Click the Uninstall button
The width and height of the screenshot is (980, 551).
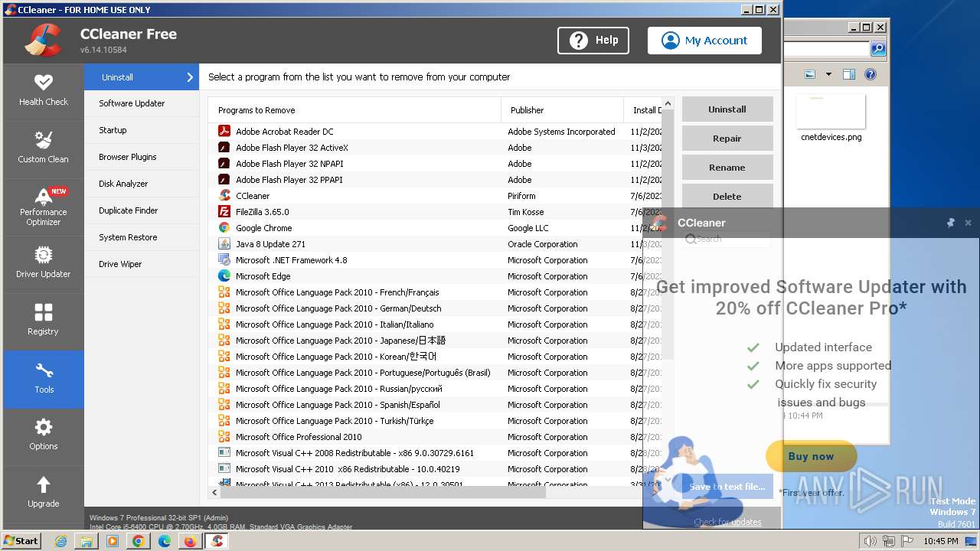click(727, 109)
